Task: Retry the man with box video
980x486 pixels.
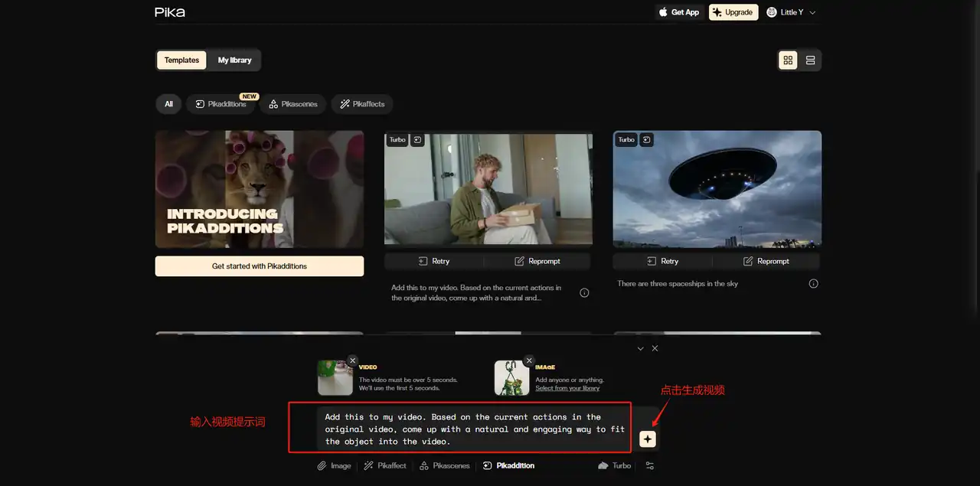Action: [x=435, y=261]
